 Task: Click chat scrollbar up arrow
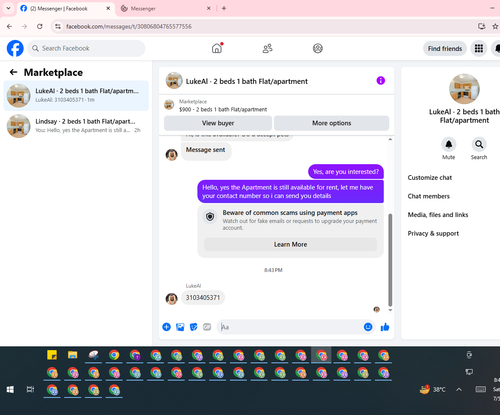pyautogui.click(x=390, y=139)
